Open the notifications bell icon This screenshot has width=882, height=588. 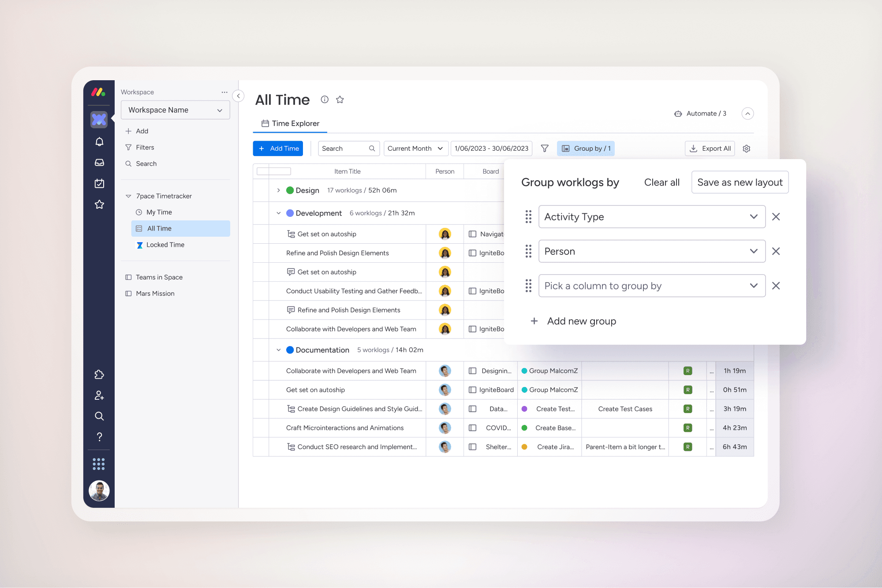point(99,141)
